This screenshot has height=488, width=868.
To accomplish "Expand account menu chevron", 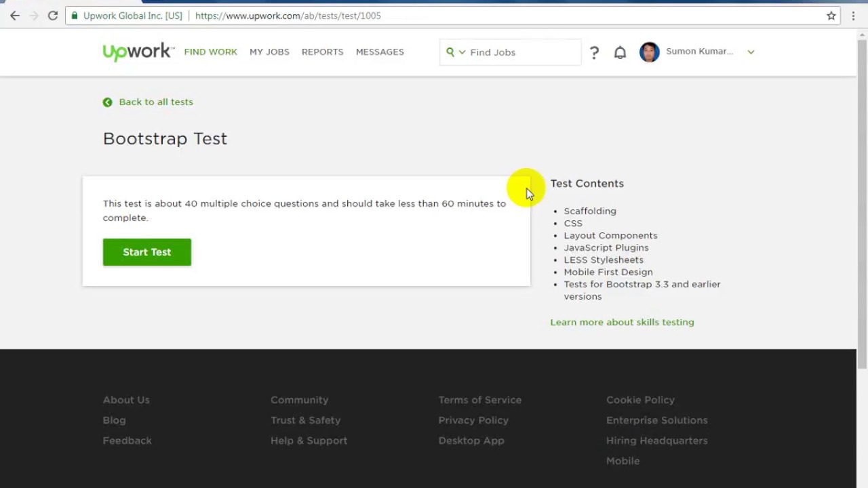I will [x=751, y=52].
